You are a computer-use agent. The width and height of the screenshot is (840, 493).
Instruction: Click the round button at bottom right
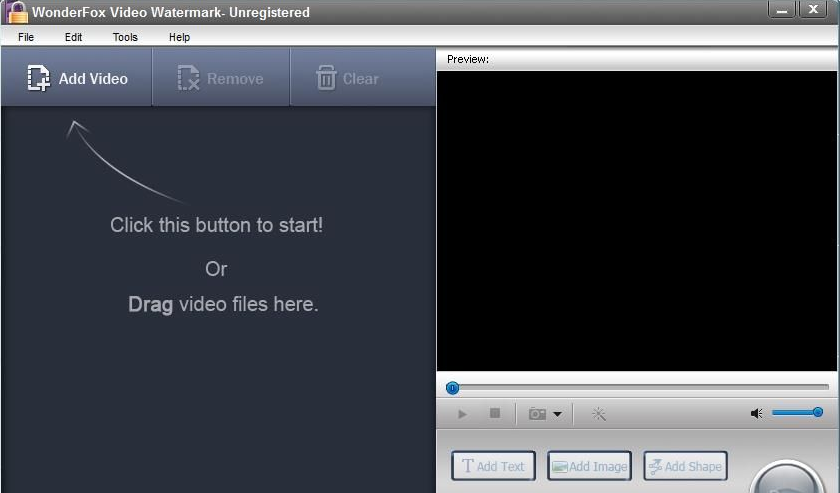pos(786,477)
